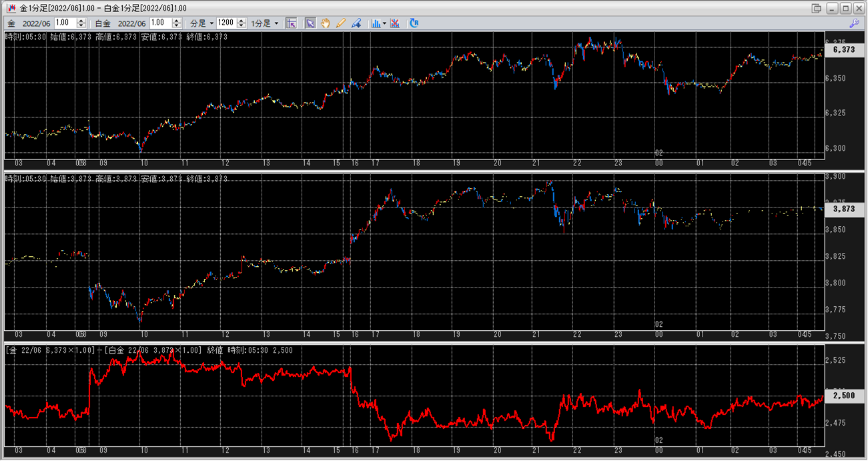This screenshot has height=461, width=868.
Task: Click the bar count 1200 input field
Action: pos(226,23)
